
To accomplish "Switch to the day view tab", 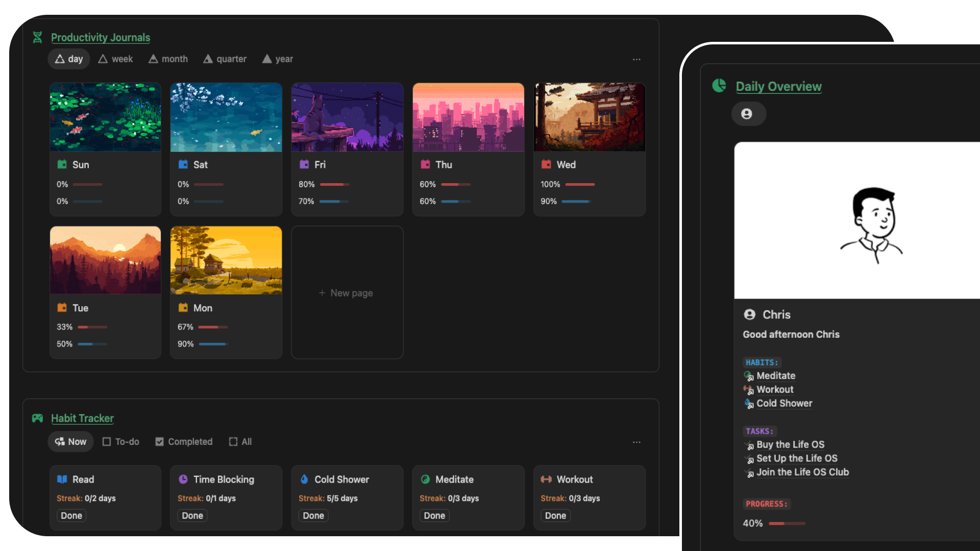I will (x=69, y=59).
